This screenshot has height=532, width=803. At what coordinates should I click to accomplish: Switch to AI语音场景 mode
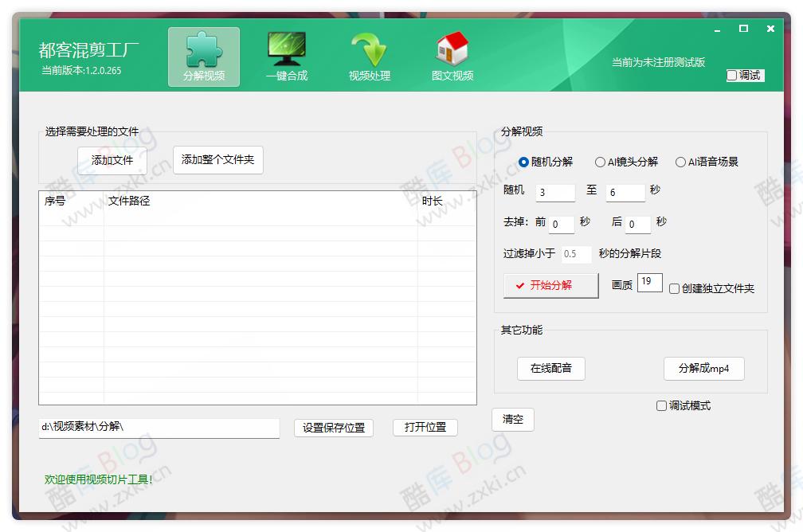680,161
